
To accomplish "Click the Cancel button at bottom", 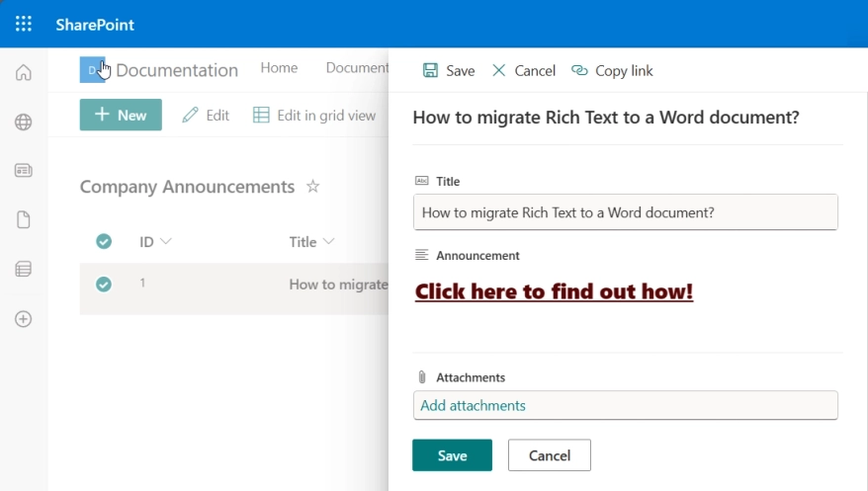I will point(550,455).
